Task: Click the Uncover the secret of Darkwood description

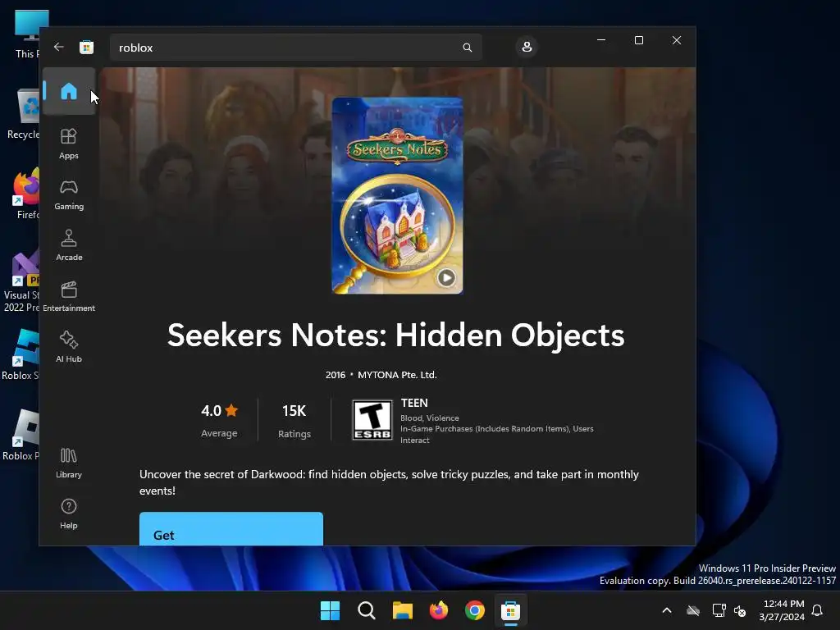Action: tap(389, 482)
